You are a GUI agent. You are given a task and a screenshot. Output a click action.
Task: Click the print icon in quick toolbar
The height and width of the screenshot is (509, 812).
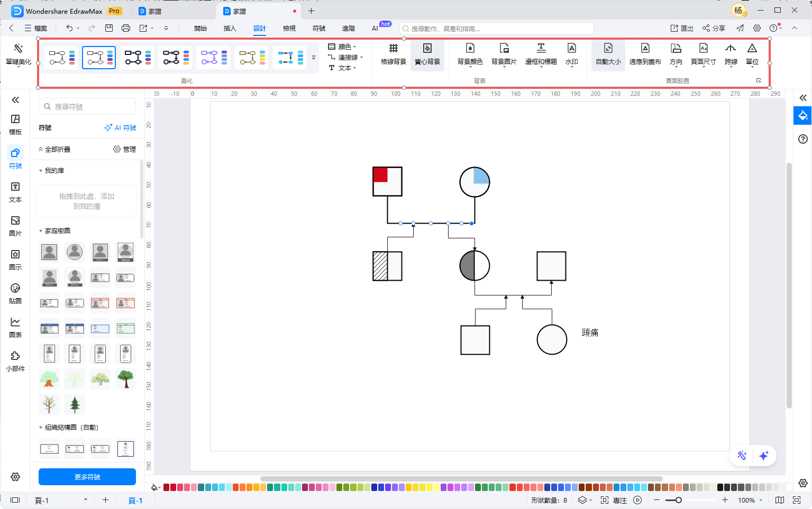[126, 28]
